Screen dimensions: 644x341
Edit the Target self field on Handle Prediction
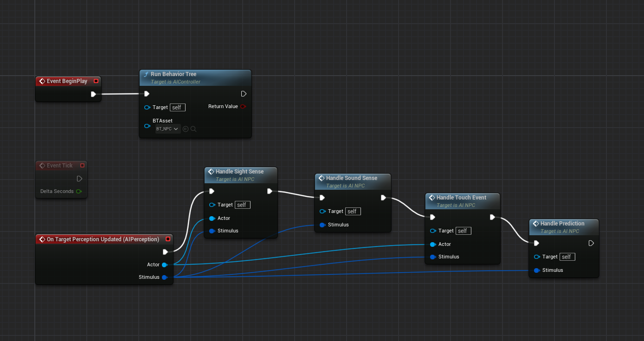pyautogui.click(x=567, y=257)
